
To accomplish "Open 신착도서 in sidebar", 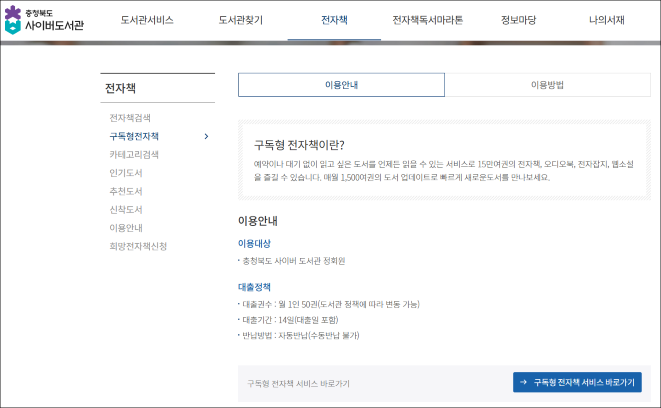I will tap(126, 209).
